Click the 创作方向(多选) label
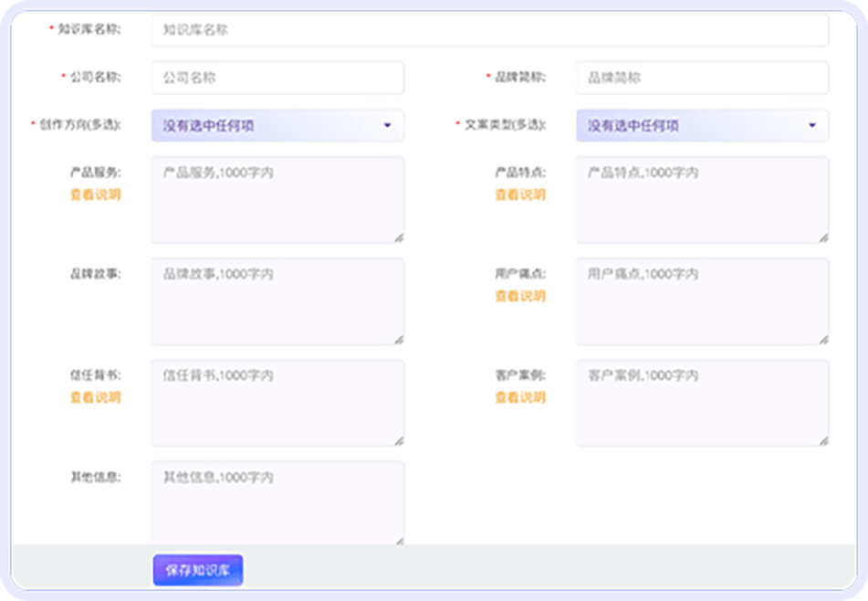 (x=80, y=125)
